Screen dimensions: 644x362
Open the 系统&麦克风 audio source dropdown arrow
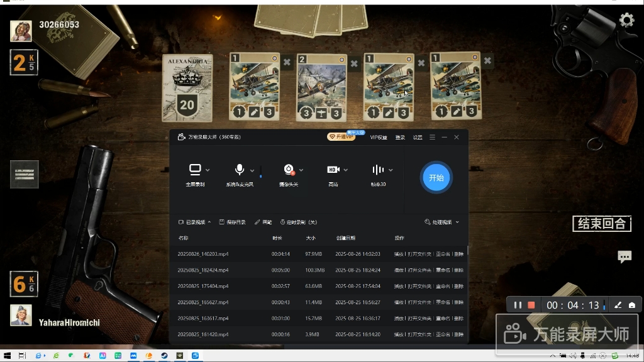pos(252,170)
